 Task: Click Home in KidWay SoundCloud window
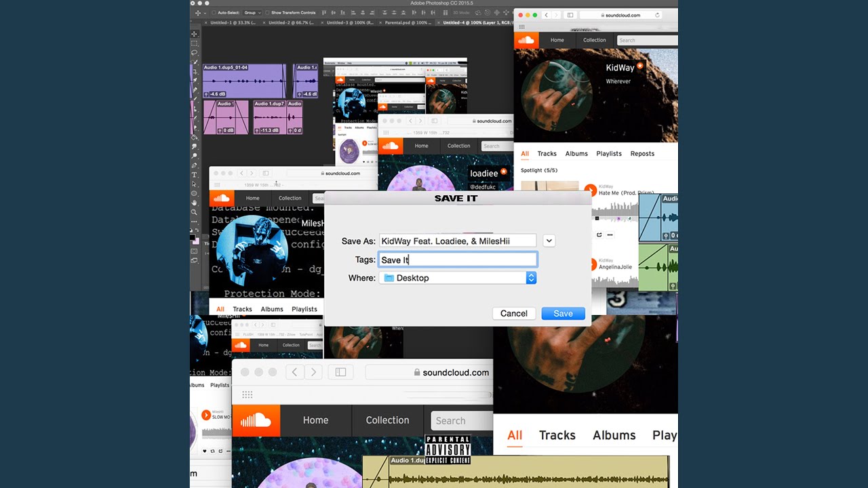(x=557, y=40)
